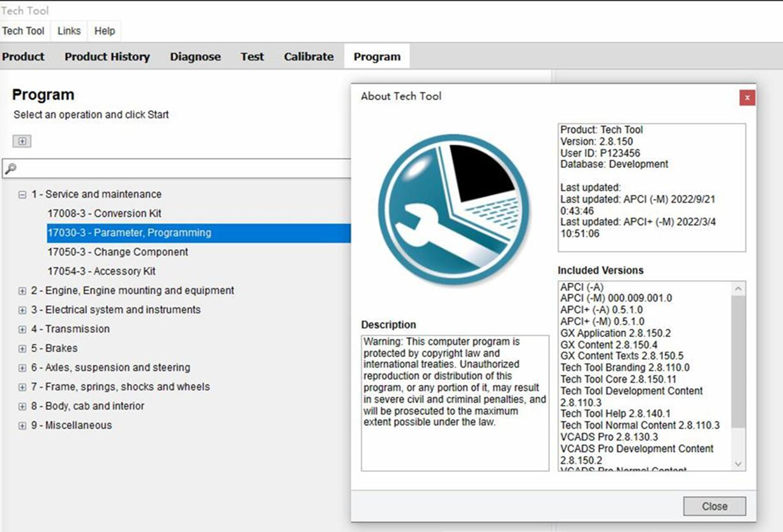Expand 8 - Body, cab and interior

click(x=22, y=406)
